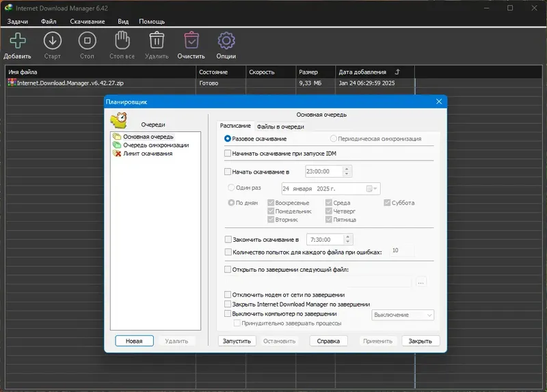Click the Добавить (add) plus icon
This screenshot has height=392, width=547.
tap(18, 40)
